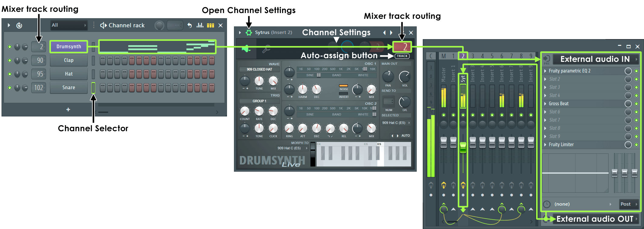The image size is (644, 229).
Task: Open the External audio IN dropdown
Action: pyautogui.click(x=595, y=59)
